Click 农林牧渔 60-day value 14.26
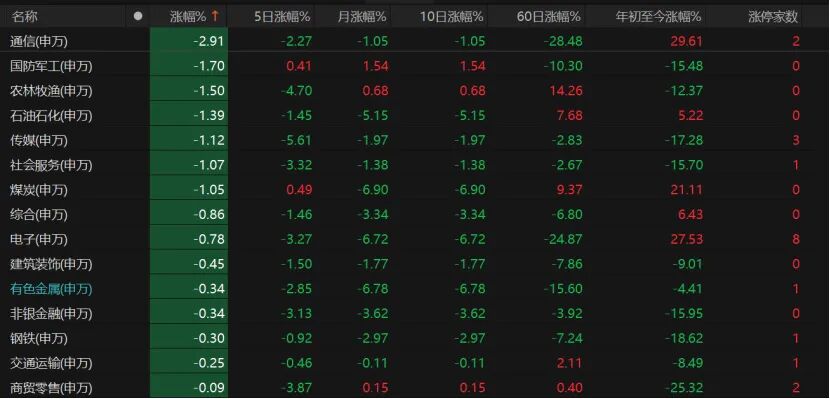The height and width of the screenshot is (399, 830). point(566,91)
